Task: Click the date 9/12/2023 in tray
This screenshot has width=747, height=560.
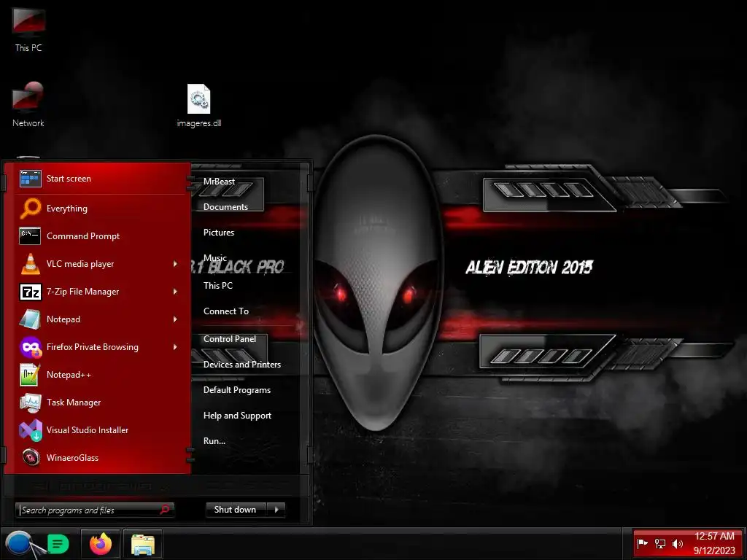Action: [714, 551]
